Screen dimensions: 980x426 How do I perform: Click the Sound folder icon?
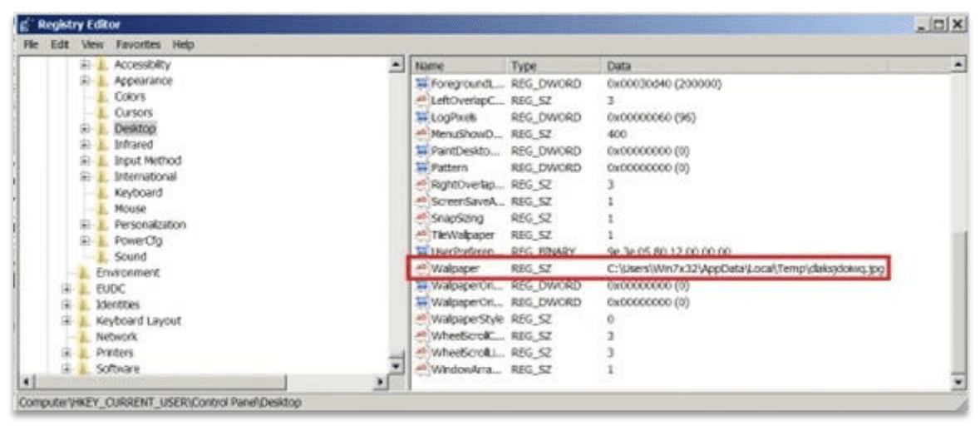[x=102, y=256]
